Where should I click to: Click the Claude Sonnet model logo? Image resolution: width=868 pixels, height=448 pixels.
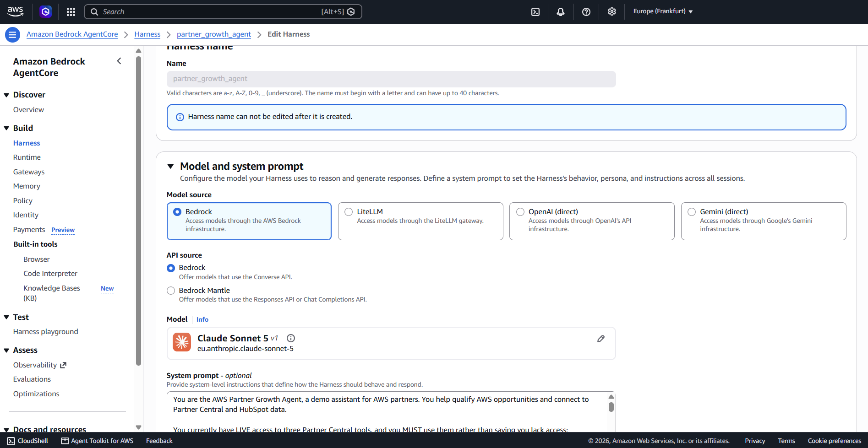point(182,342)
